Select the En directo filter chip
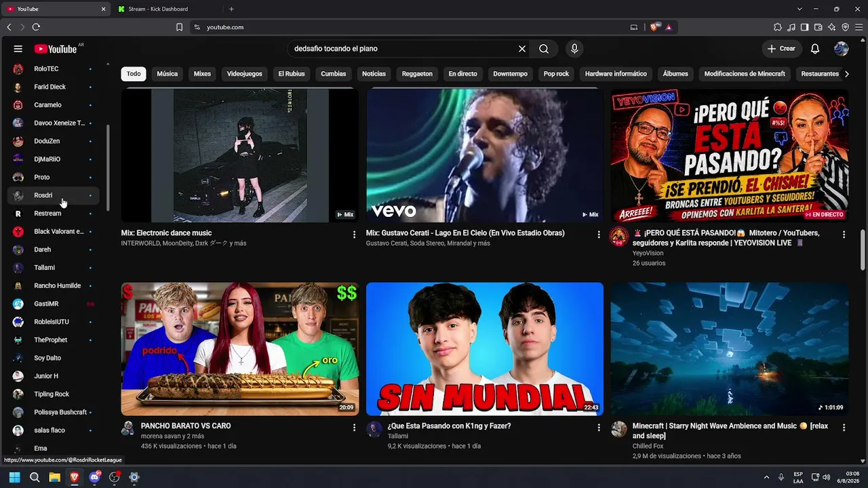The width and height of the screenshot is (868, 488). (x=462, y=74)
